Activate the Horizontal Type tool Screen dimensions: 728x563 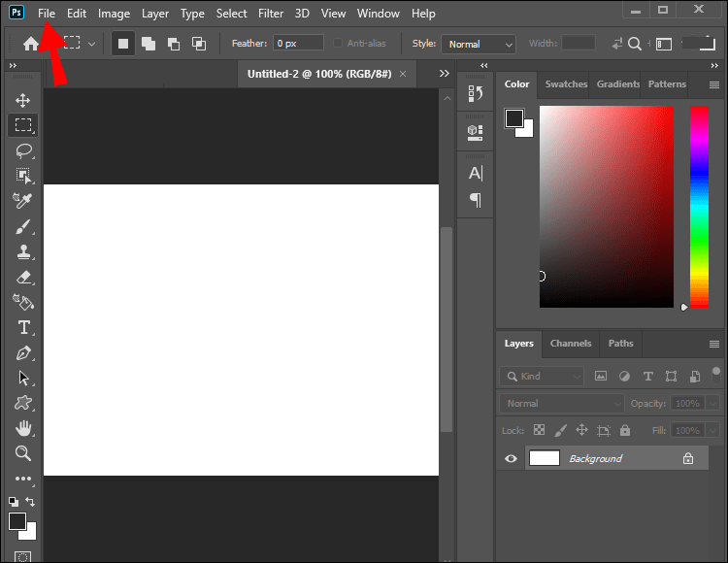22,327
